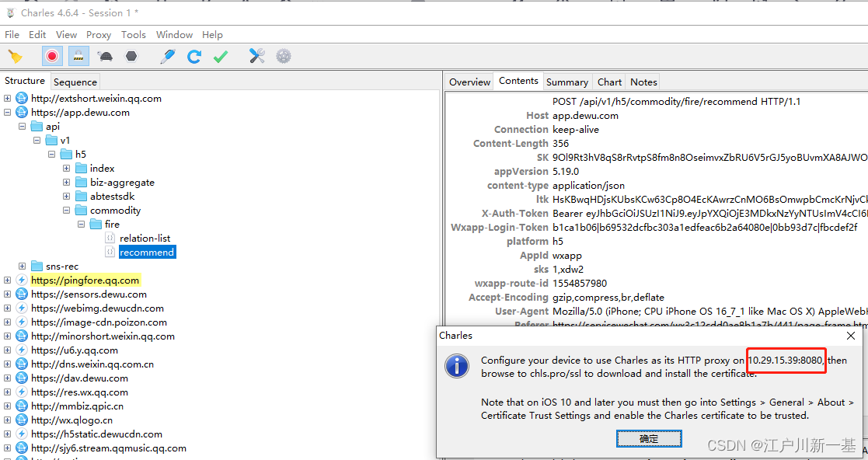
Task: Toggle the red Record button
Action: pyautogui.click(x=52, y=57)
